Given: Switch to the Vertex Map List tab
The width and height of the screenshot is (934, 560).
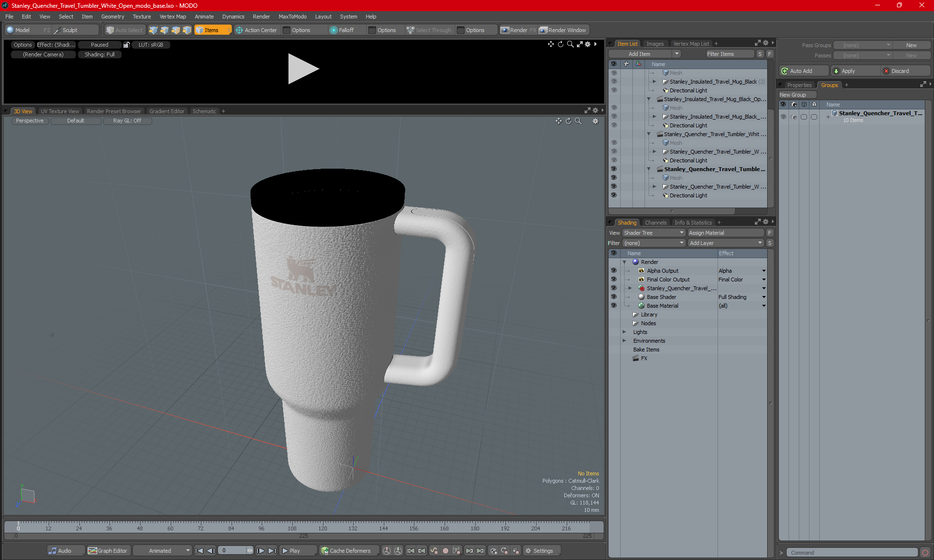Looking at the screenshot, I should click(691, 44).
